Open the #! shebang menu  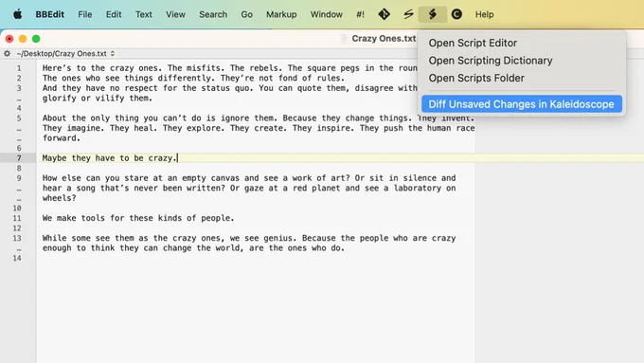click(x=360, y=14)
